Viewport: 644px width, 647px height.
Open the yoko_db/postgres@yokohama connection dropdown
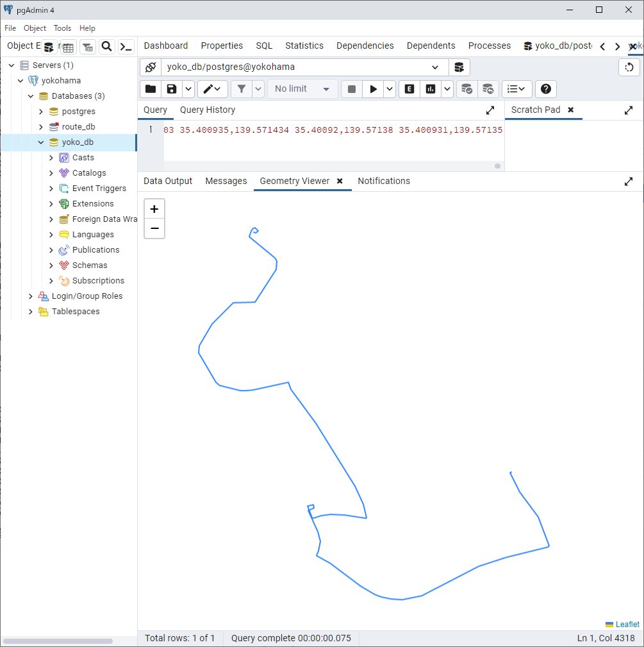point(435,67)
